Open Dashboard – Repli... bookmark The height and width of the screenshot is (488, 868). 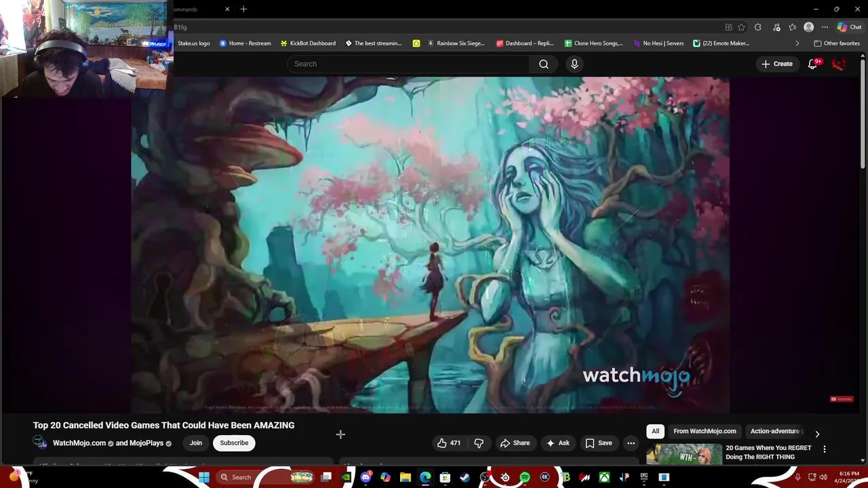click(x=525, y=43)
